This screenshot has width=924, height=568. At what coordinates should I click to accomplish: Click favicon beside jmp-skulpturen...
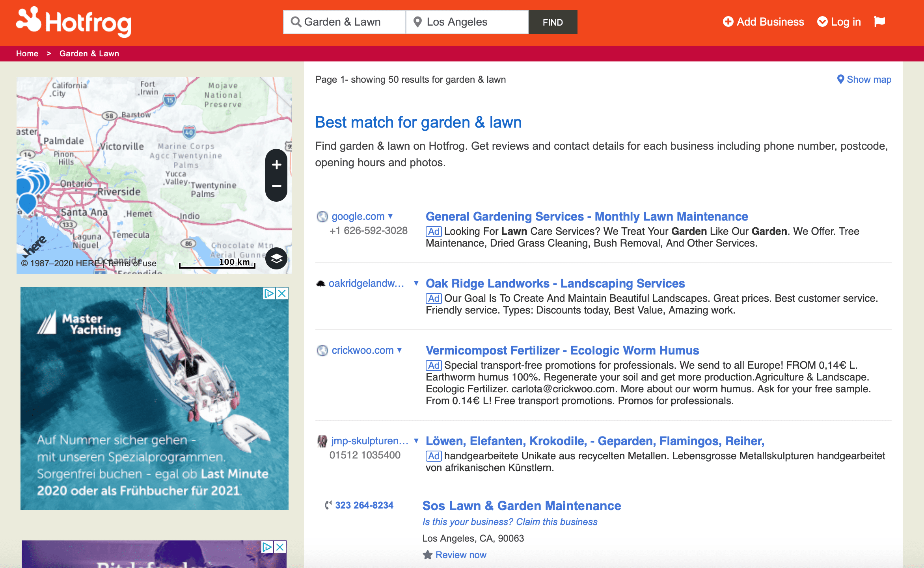(x=322, y=441)
